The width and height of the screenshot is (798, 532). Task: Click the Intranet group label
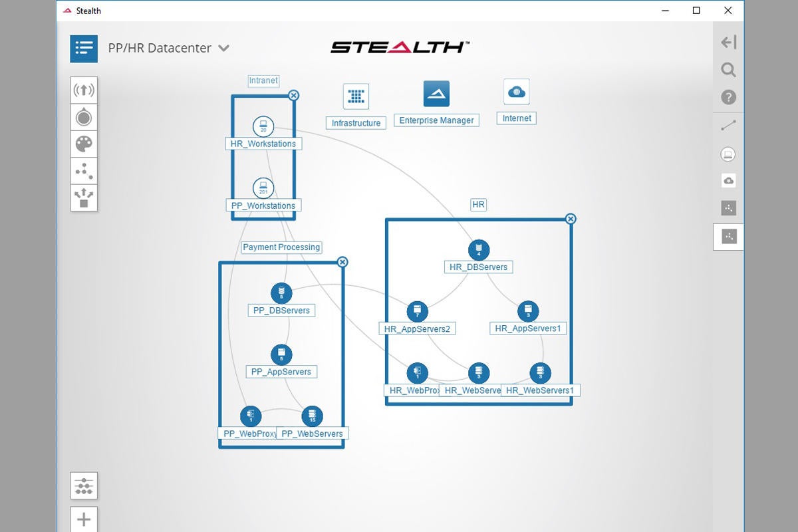tap(263, 80)
